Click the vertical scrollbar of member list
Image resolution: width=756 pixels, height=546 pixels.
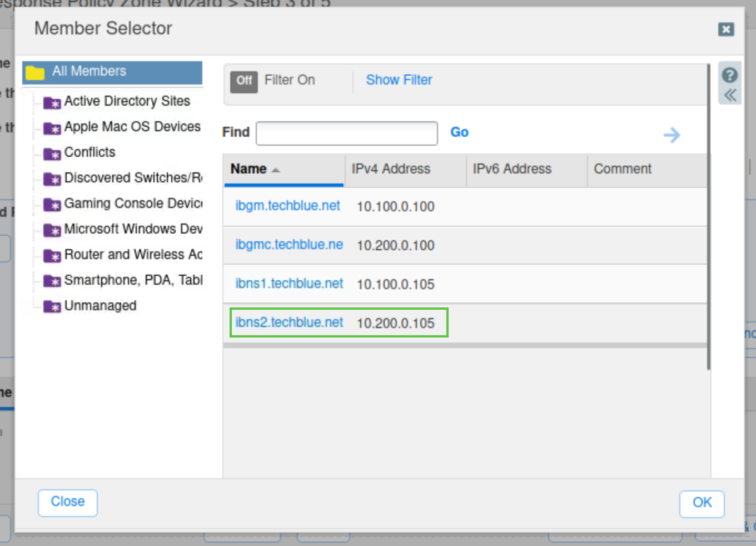(x=708, y=222)
